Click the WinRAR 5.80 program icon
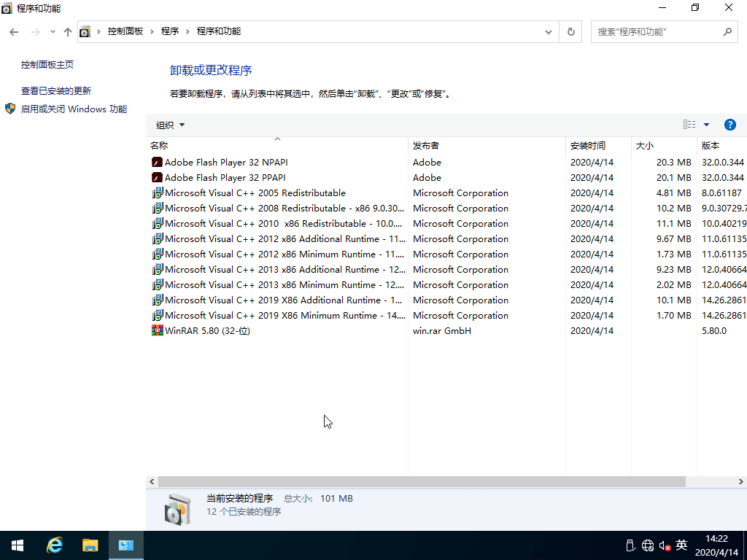 (158, 330)
